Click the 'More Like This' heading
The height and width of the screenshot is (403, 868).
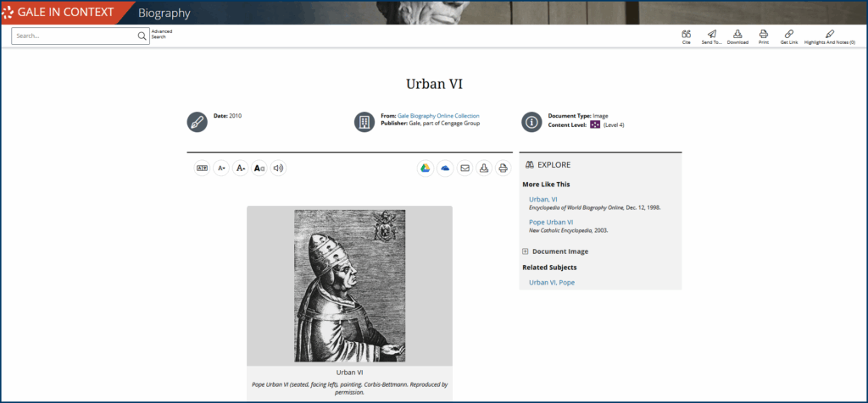coord(547,184)
